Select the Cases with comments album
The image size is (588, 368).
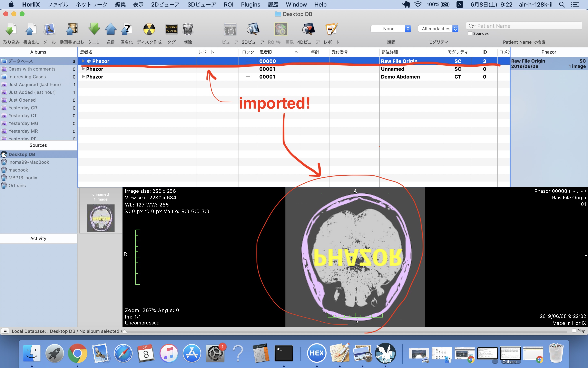(x=38, y=69)
